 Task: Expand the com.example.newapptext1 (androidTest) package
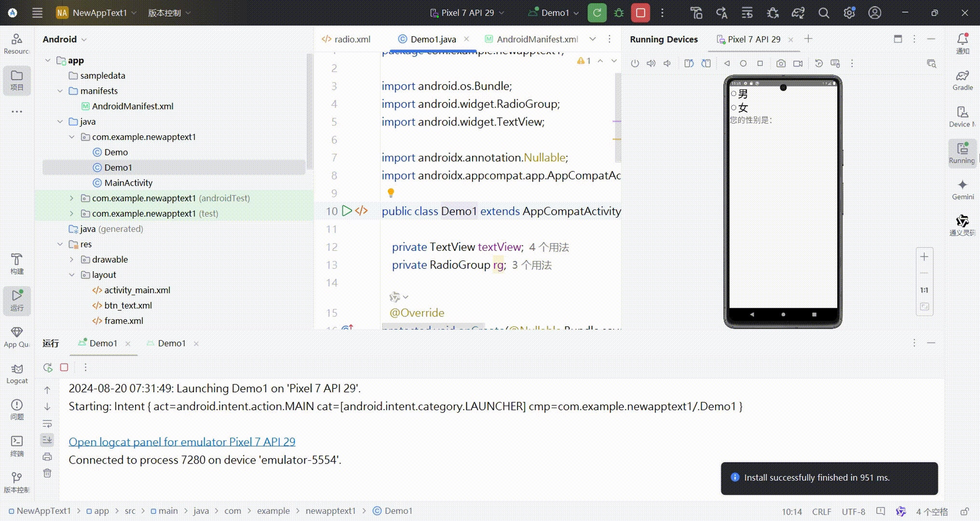71,198
